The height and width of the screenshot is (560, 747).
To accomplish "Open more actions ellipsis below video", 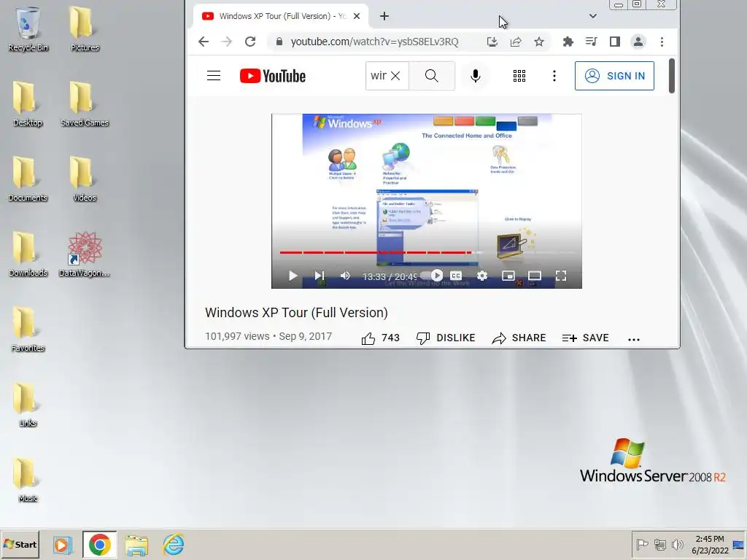I will coord(634,339).
